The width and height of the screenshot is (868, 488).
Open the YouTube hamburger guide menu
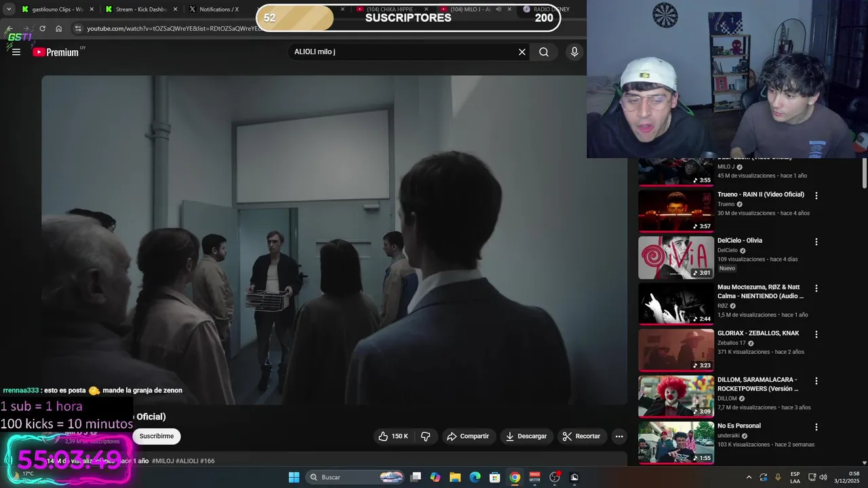(x=16, y=52)
